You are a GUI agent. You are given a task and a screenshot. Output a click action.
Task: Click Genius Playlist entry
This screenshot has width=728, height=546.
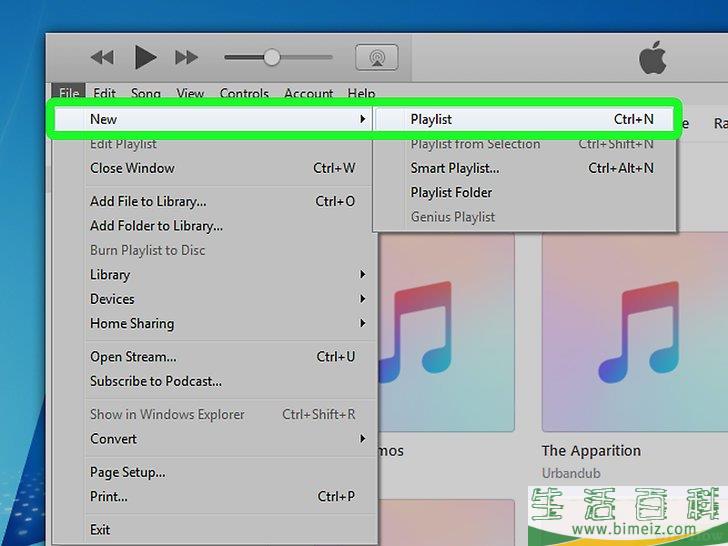(x=524, y=217)
